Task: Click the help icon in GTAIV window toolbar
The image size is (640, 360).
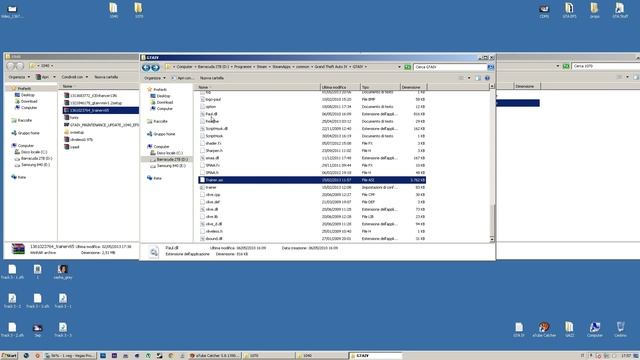Action: coord(487,78)
